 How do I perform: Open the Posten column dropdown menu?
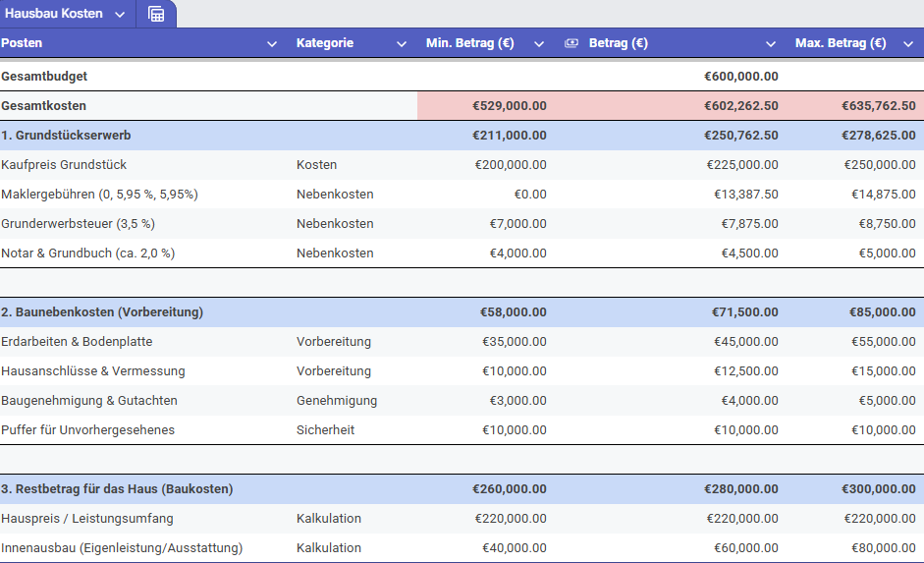pyautogui.click(x=272, y=44)
